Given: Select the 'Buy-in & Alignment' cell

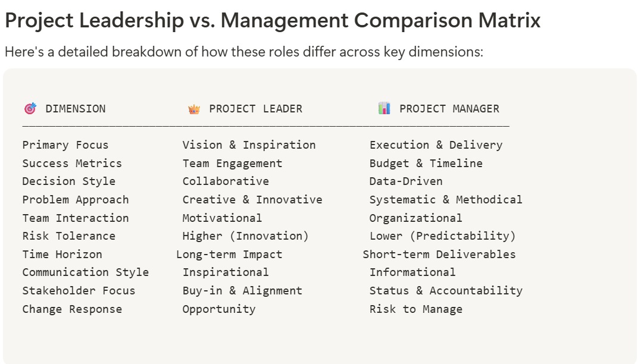Looking at the screenshot, I should coord(242,291).
